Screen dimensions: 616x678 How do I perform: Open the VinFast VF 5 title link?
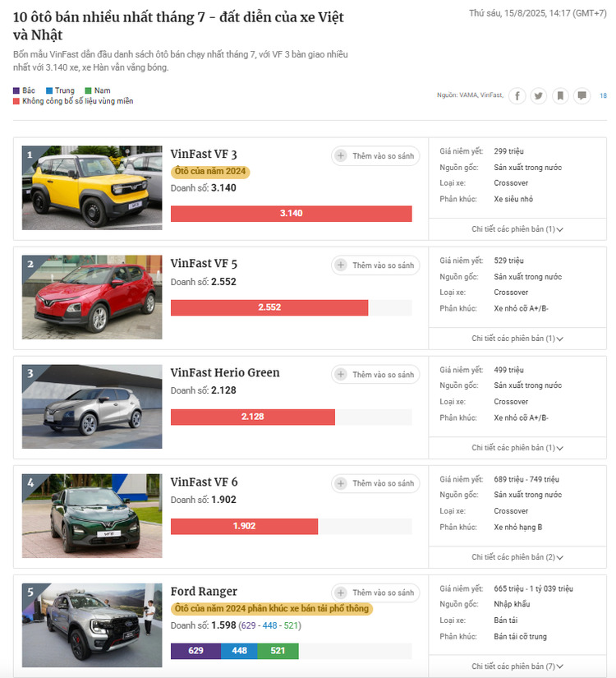click(204, 264)
